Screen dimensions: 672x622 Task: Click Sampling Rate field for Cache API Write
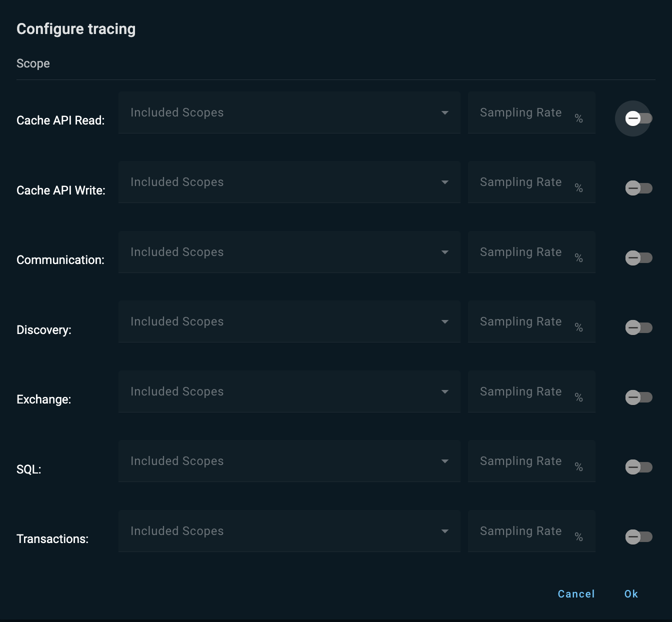point(531,182)
